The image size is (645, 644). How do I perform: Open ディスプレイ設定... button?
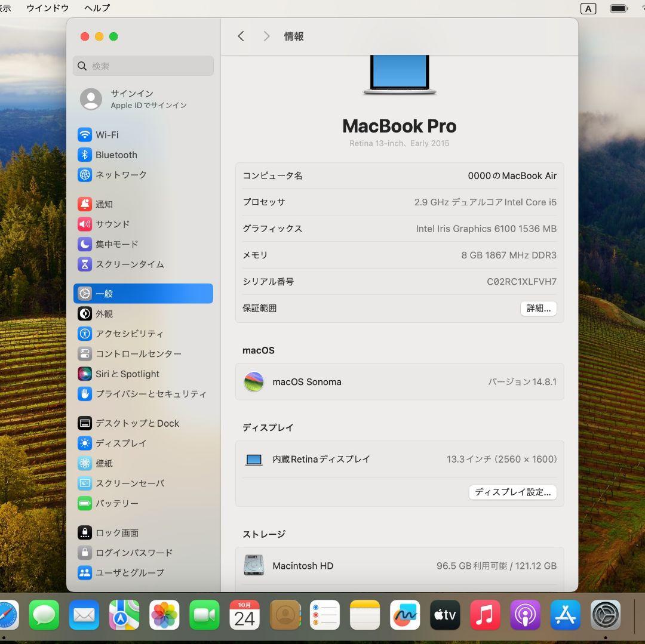512,492
